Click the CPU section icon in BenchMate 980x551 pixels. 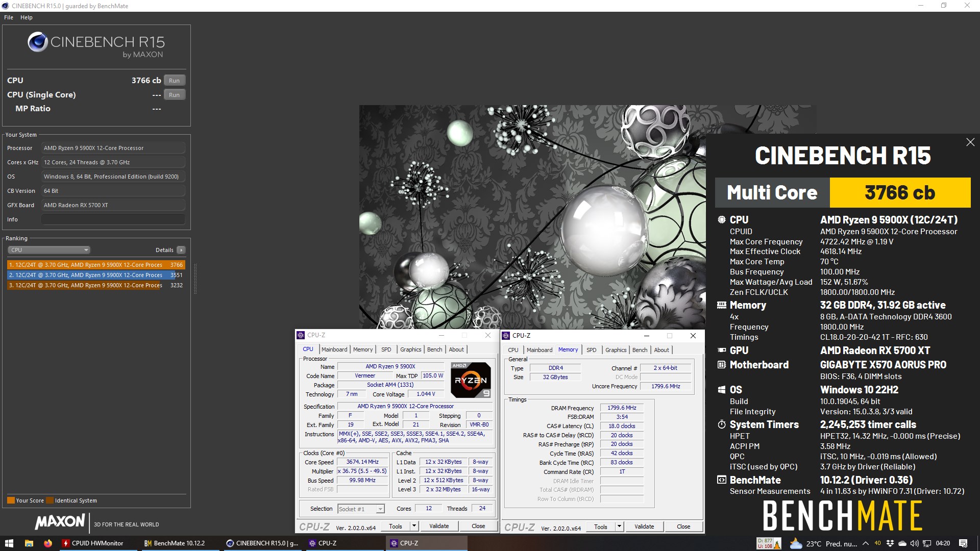[x=722, y=220]
